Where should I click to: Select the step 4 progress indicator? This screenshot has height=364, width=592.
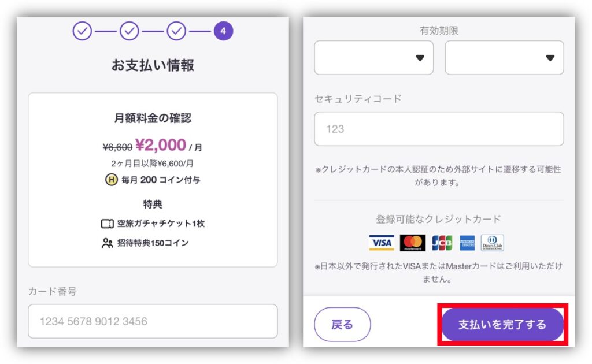point(224,31)
